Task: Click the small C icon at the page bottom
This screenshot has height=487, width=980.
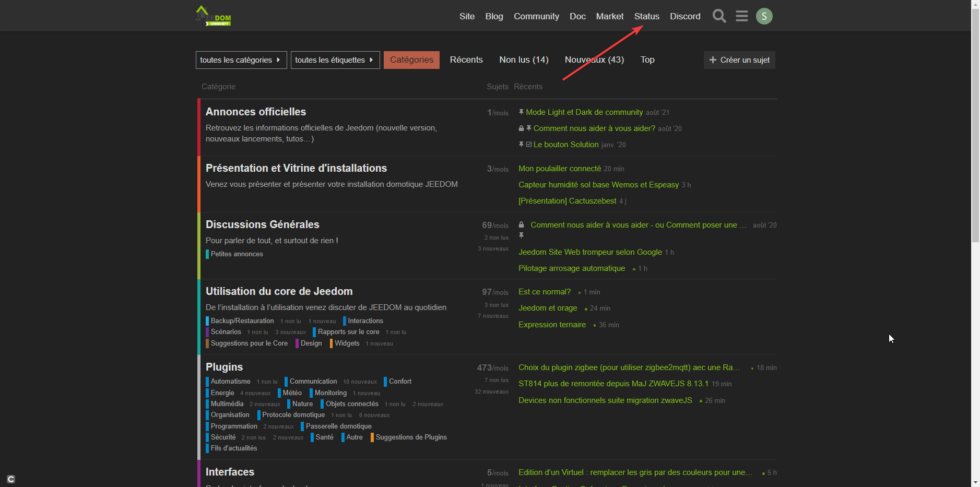Action: tap(11, 479)
